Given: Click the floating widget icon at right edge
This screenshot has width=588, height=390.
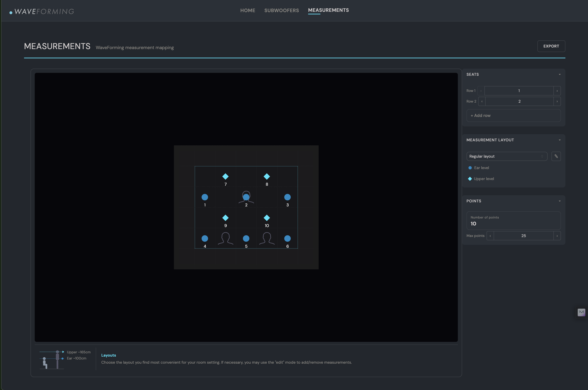Looking at the screenshot, I should click(581, 312).
